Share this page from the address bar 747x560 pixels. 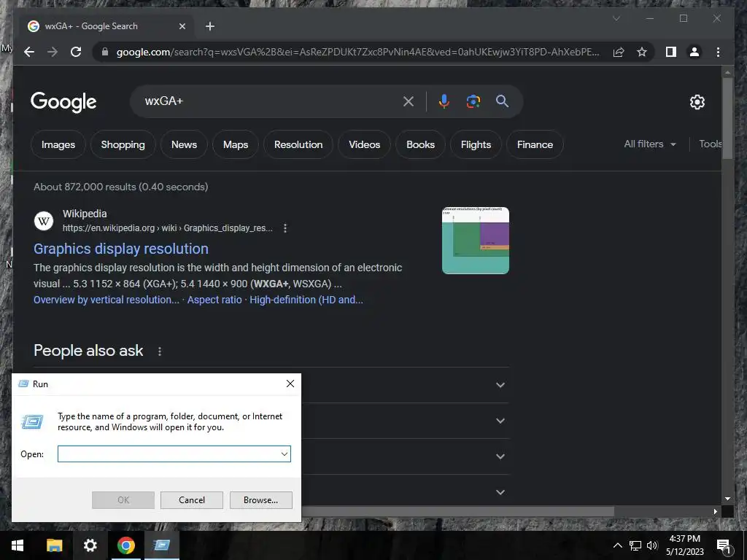pos(619,52)
